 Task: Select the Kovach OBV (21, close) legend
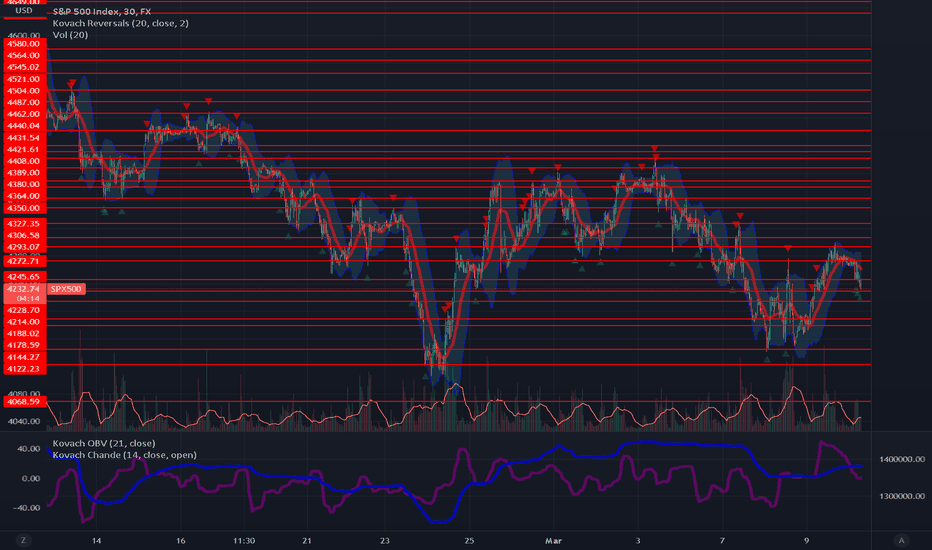click(104, 443)
